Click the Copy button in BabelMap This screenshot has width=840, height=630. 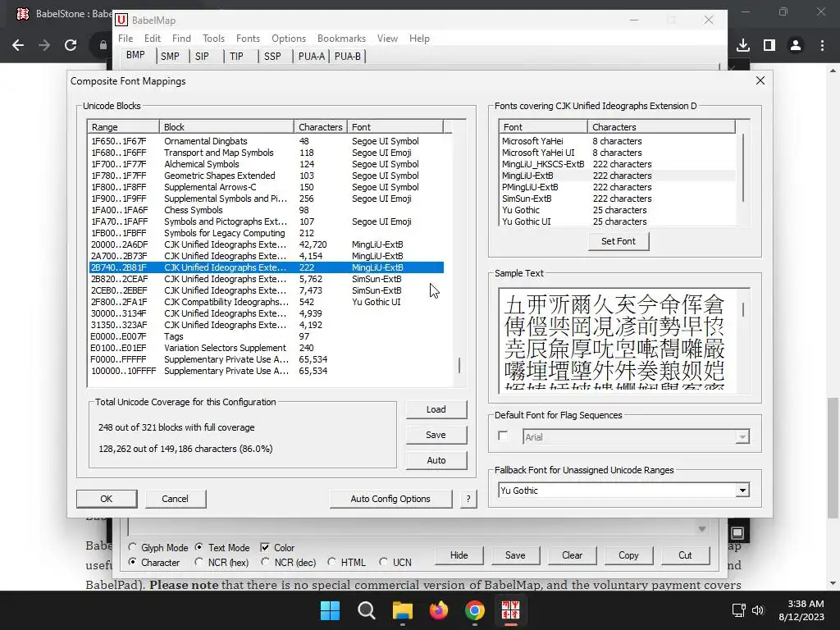click(x=628, y=555)
